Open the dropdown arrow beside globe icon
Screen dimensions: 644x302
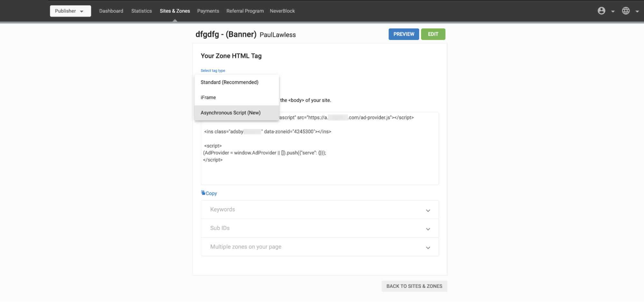click(637, 11)
